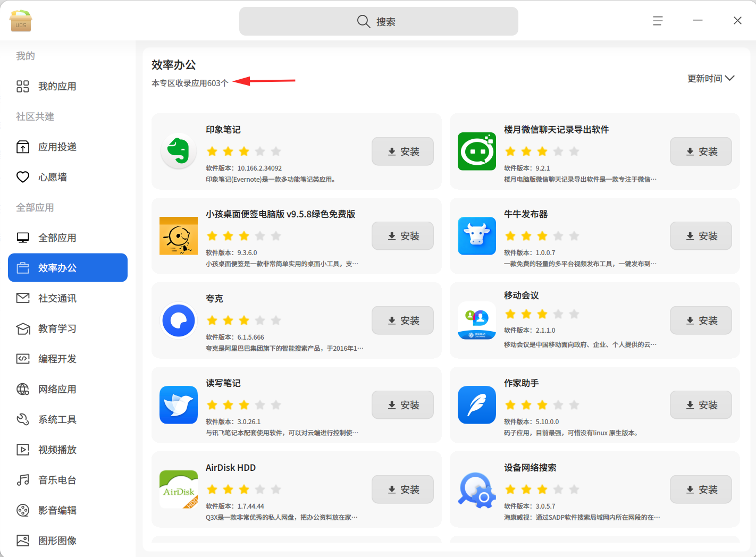This screenshot has height=557, width=756.
Task: Open the hamburger main menu icon
Action: click(658, 21)
